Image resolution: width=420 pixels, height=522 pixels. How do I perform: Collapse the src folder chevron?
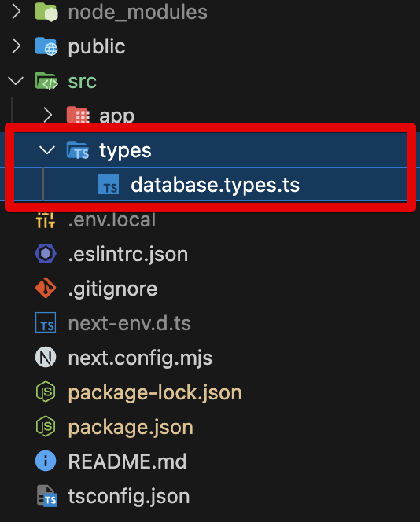pyautogui.click(x=16, y=81)
